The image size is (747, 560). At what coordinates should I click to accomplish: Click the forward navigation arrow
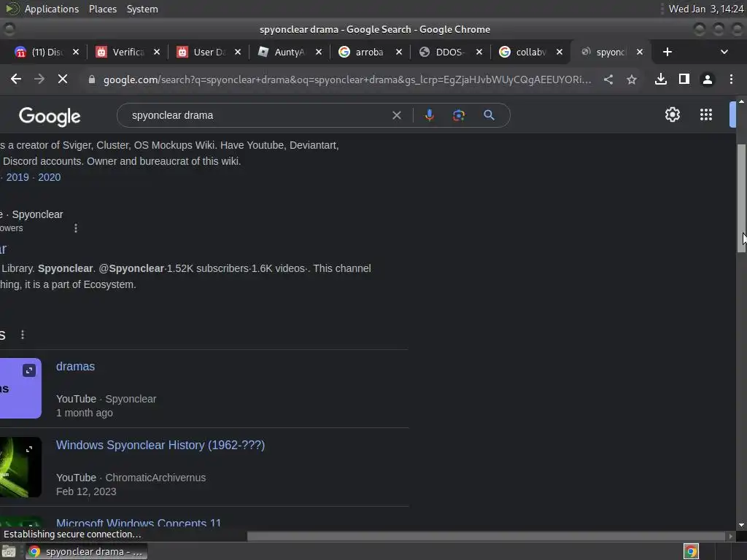click(39, 79)
